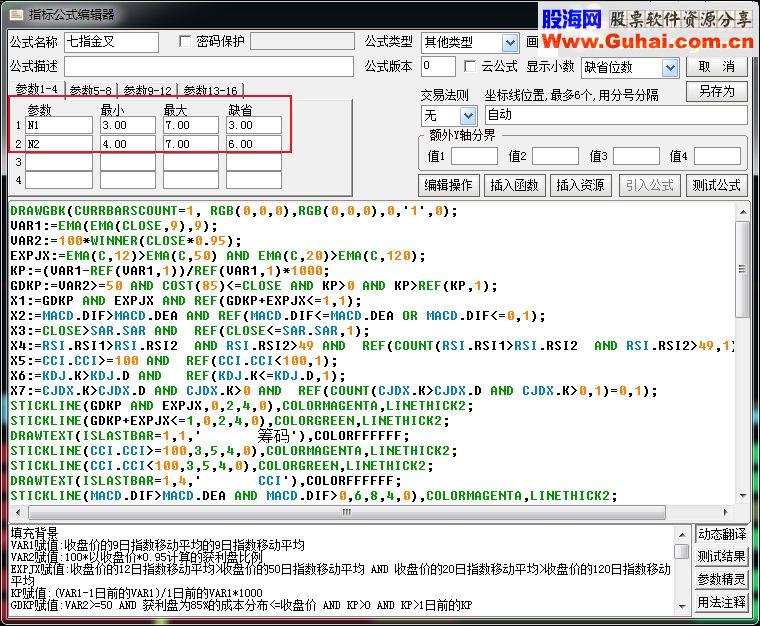The width and height of the screenshot is (760, 626).
Task: Click the 取消 button
Action: [716, 66]
